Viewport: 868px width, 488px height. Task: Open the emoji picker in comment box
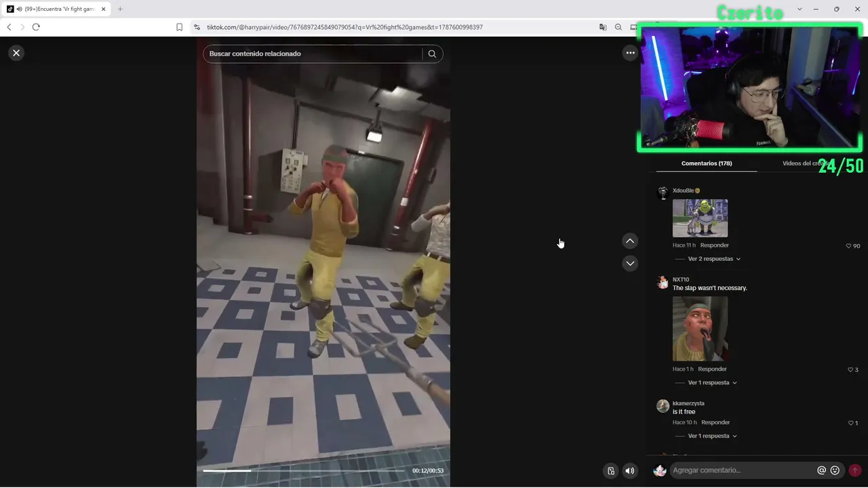(835, 470)
